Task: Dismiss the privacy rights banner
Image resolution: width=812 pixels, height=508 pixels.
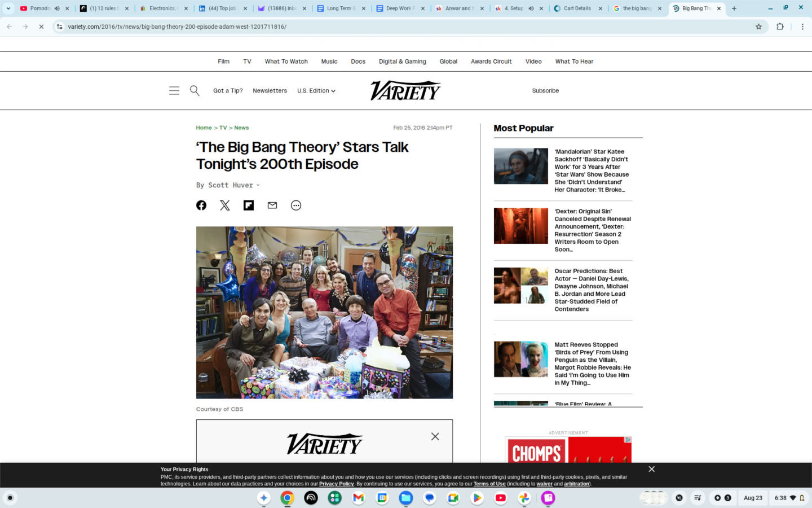Action: (652, 469)
